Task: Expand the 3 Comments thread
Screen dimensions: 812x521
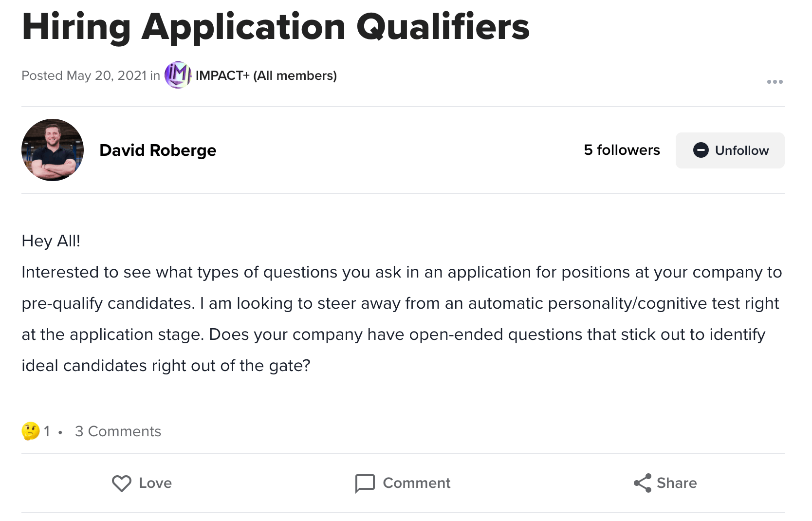Action: (118, 431)
